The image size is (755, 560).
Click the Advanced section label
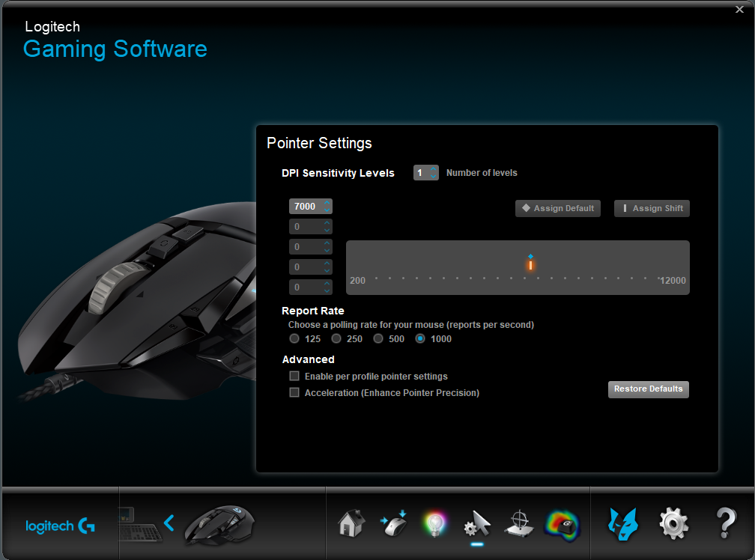tap(308, 359)
